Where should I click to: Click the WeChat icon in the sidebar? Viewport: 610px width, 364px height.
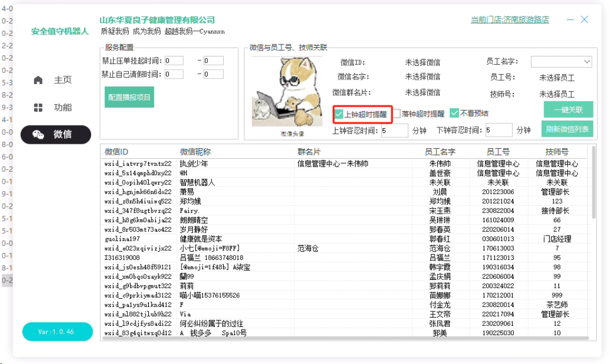(38, 134)
